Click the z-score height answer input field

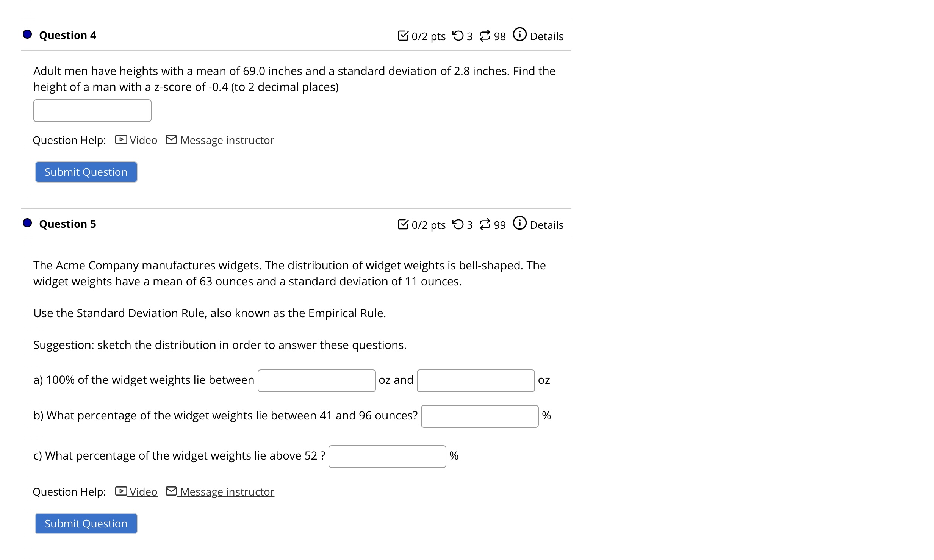[x=92, y=110]
